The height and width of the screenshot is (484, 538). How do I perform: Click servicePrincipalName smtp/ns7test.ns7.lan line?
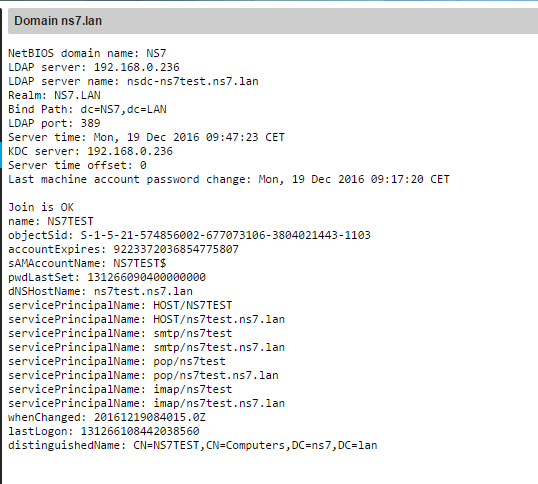click(x=147, y=347)
